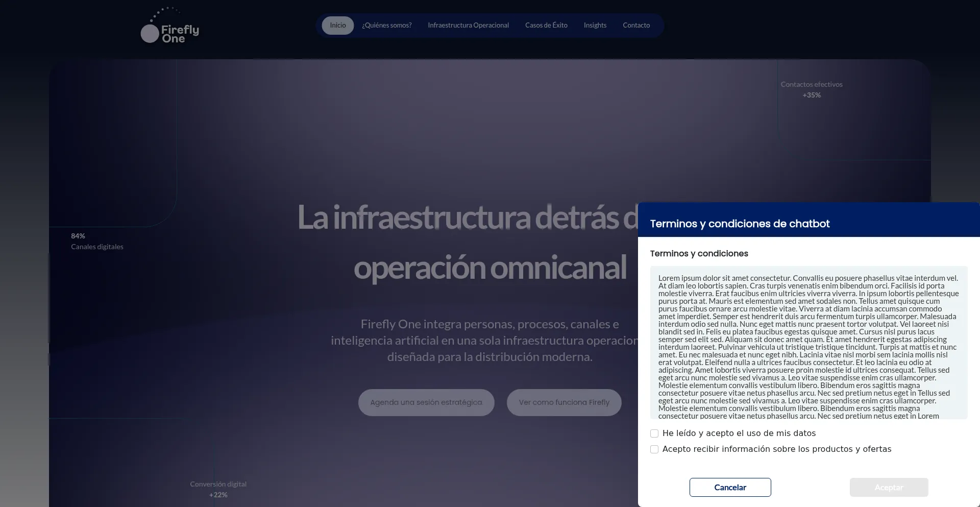Navigate to Contacto
The width and height of the screenshot is (980, 507).
(636, 26)
